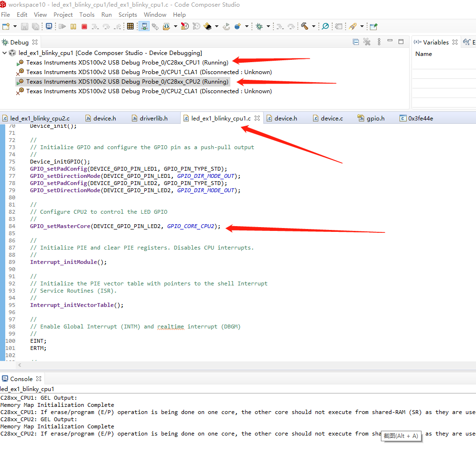Click the bug-with-tag icon in toolbar
The width and height of the screenshot is (476, 458).
click(155, 27)
